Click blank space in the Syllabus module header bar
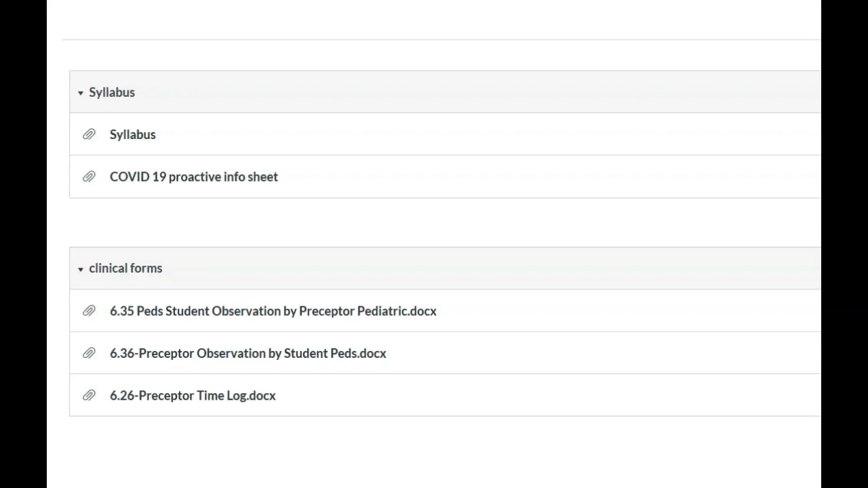Viewport: 868px width, 488px height. pos(475,92)
